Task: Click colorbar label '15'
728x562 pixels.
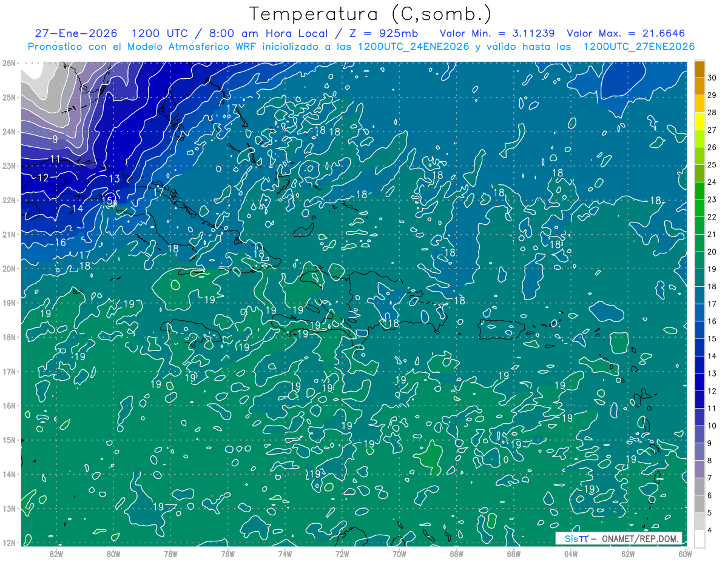Action: [712, 338]
